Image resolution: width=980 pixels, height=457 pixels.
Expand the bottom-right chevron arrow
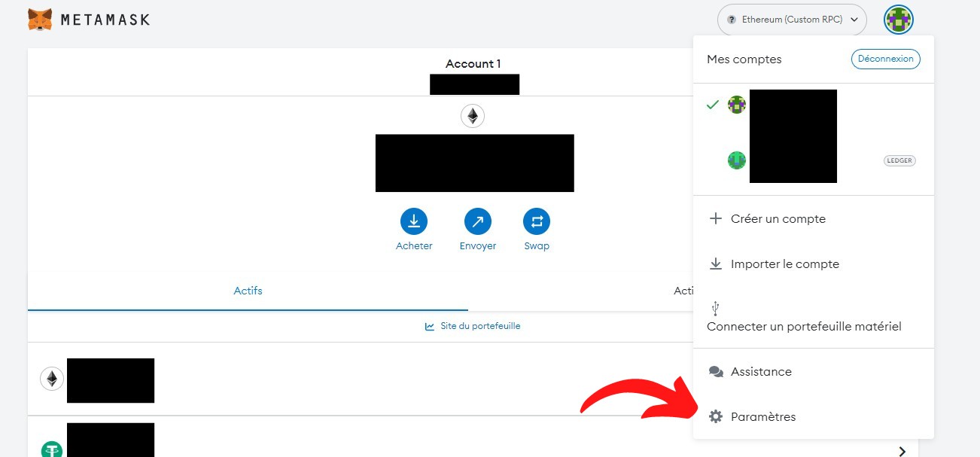click(902, 450)
